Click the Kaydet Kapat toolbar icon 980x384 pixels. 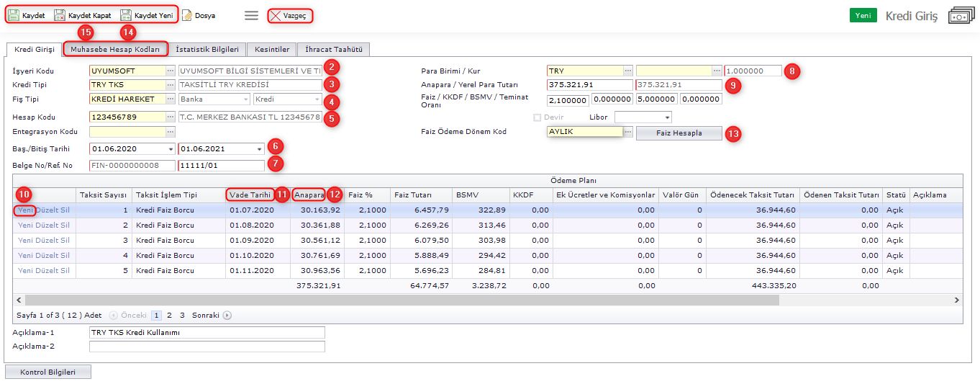(60, 14)
